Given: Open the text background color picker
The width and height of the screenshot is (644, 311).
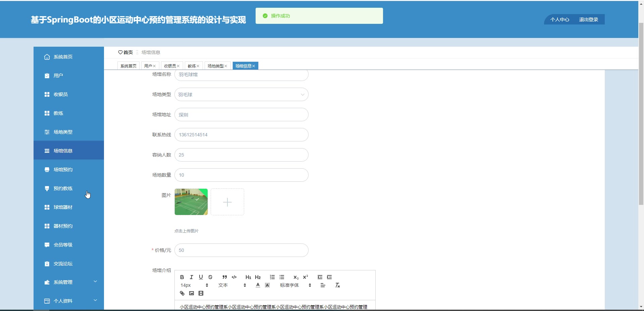Looking at the screenshot, I should (267, 285).
